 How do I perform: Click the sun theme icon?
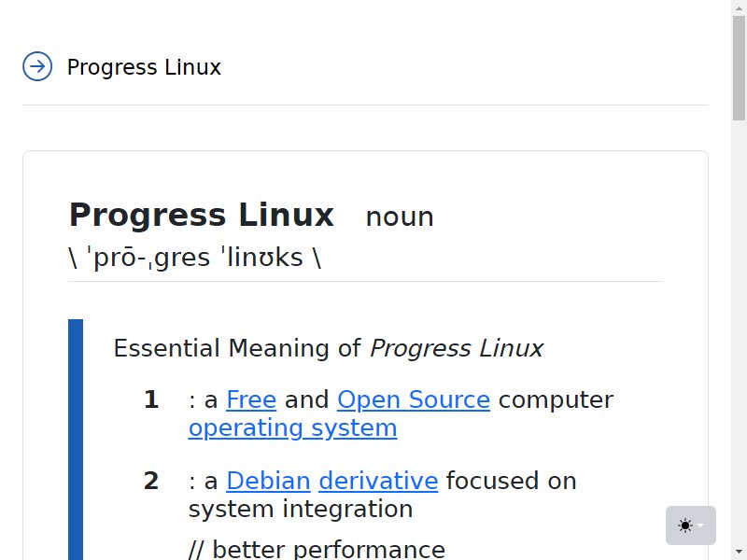(685, 525)
